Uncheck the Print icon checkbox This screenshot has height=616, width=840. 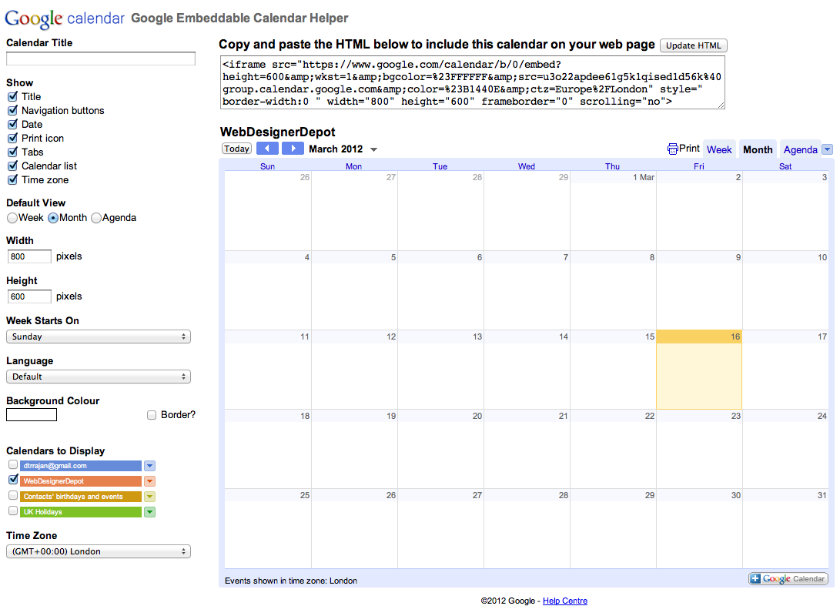tap(12, 139)
